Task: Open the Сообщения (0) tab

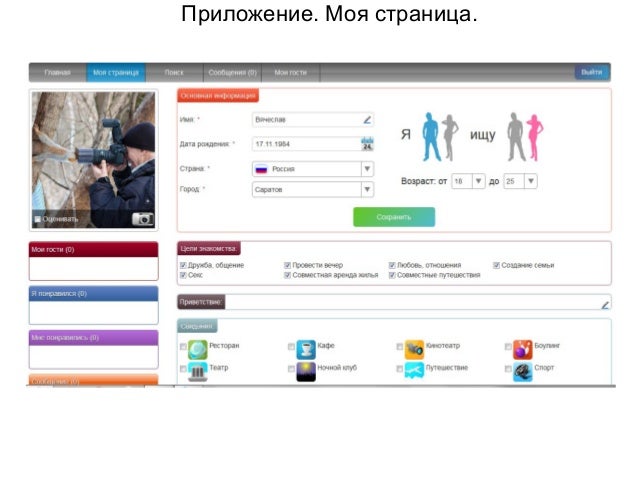Action: pyautogui.click(x=232, y=72)
